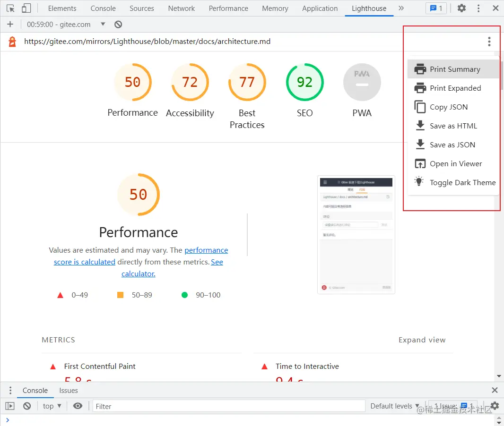Click the large Performance 50 gauge
Screen dimensions: 504x426
pos(138,195)
